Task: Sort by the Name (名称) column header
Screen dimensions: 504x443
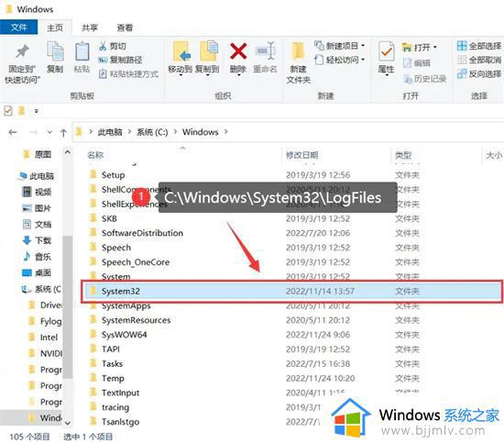Action: pyautogui.click(x=95, y=155)
